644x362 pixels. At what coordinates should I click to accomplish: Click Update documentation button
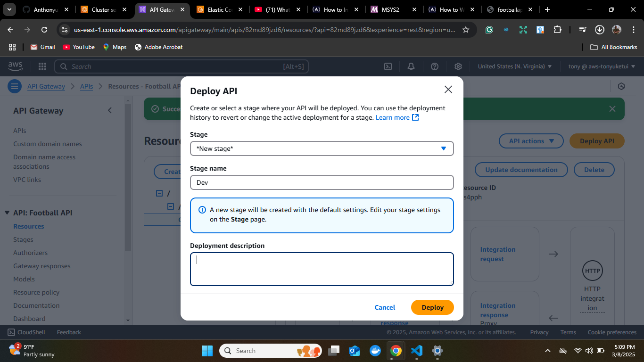[521, 170]
